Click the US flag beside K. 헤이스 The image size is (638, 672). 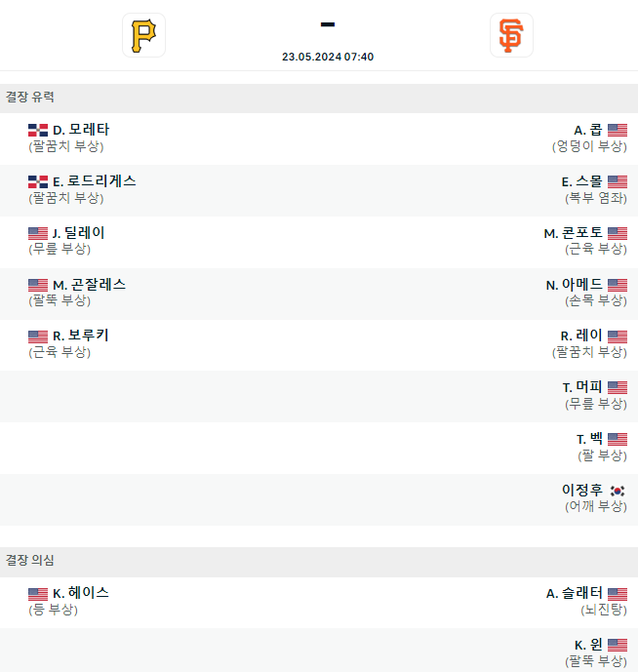coord(38,594)
